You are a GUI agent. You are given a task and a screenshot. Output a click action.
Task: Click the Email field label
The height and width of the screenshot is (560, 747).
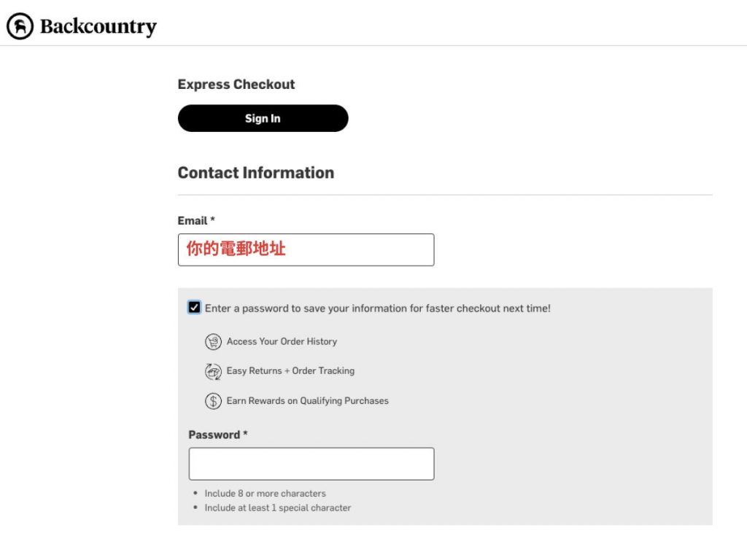pos(196,220)
